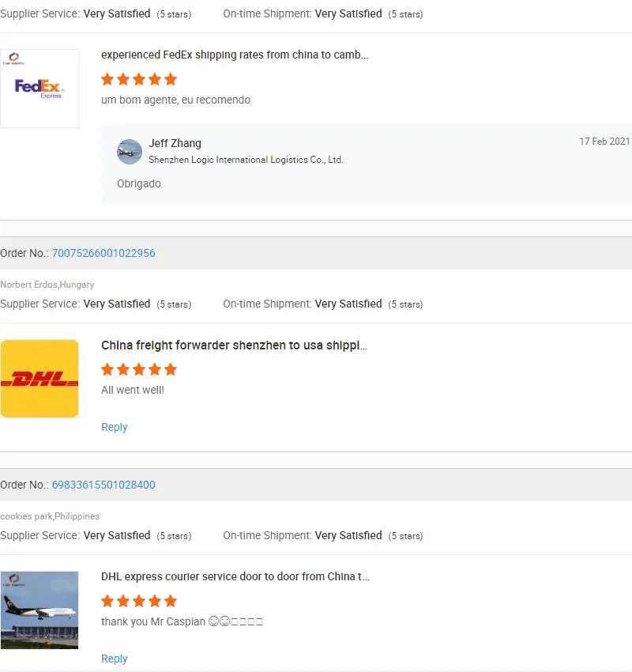Click the reviewer name Norbert Erdos, Hungary
The image size is (632, 672).
click(47, 285)
